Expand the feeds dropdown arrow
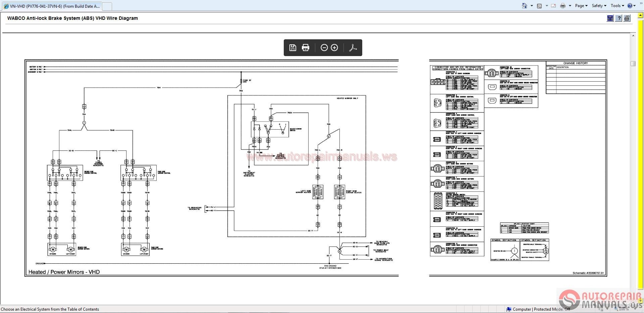This screenshot has height=313, width=644. tap(547, 6)
